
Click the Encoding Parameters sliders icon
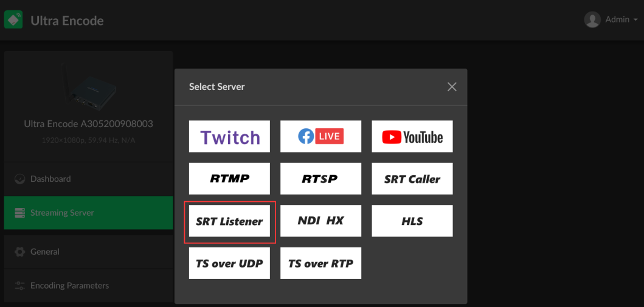click(x=19, y=286)
